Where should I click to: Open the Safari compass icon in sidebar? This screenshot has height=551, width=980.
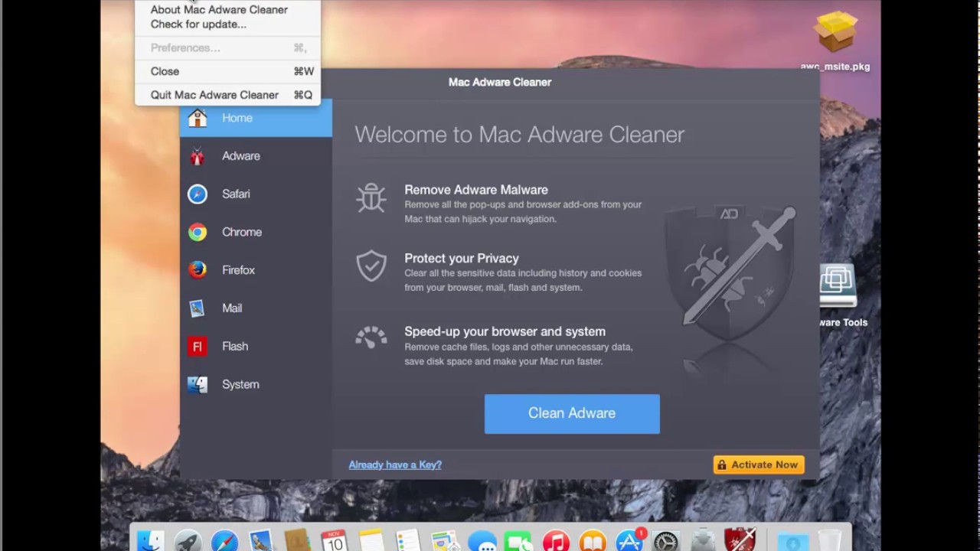(x=198, y=194)
